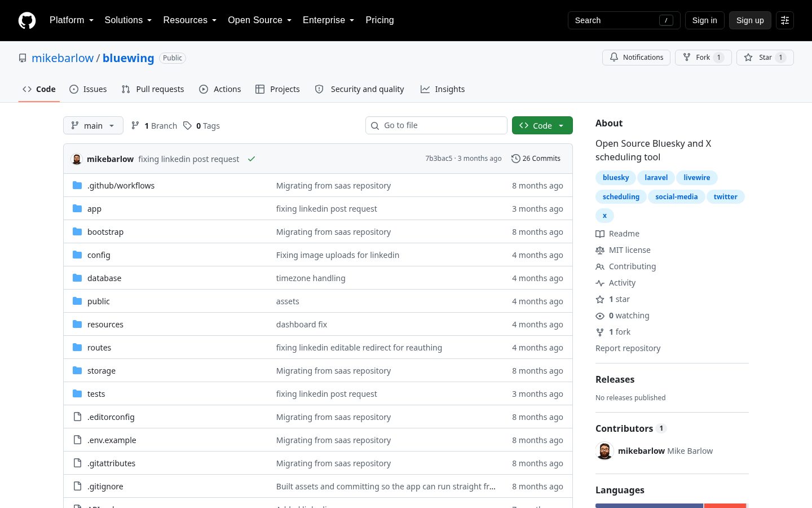Open the .gitignore file

(105, 487)
